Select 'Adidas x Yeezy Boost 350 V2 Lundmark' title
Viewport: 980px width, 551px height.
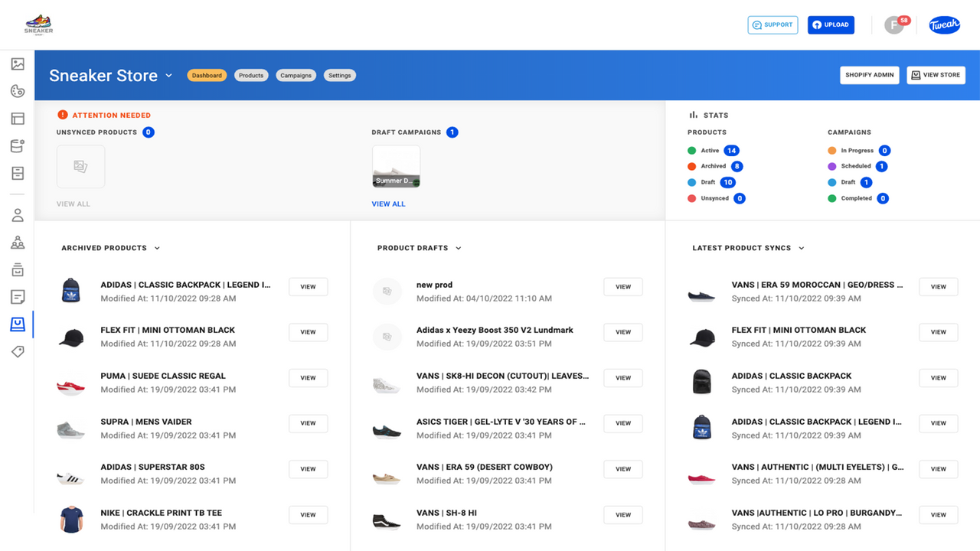495,331
